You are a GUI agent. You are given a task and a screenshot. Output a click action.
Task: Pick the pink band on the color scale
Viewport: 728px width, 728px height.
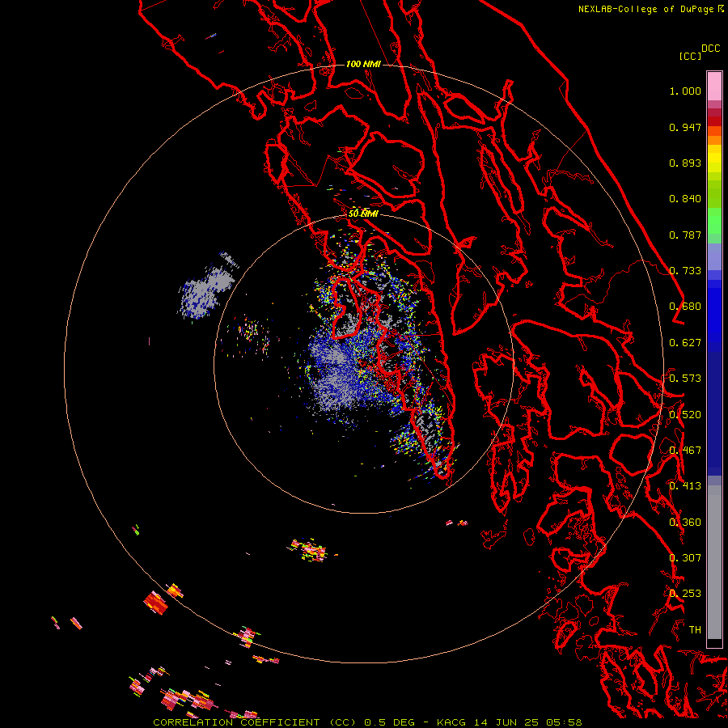coord(714,86)
